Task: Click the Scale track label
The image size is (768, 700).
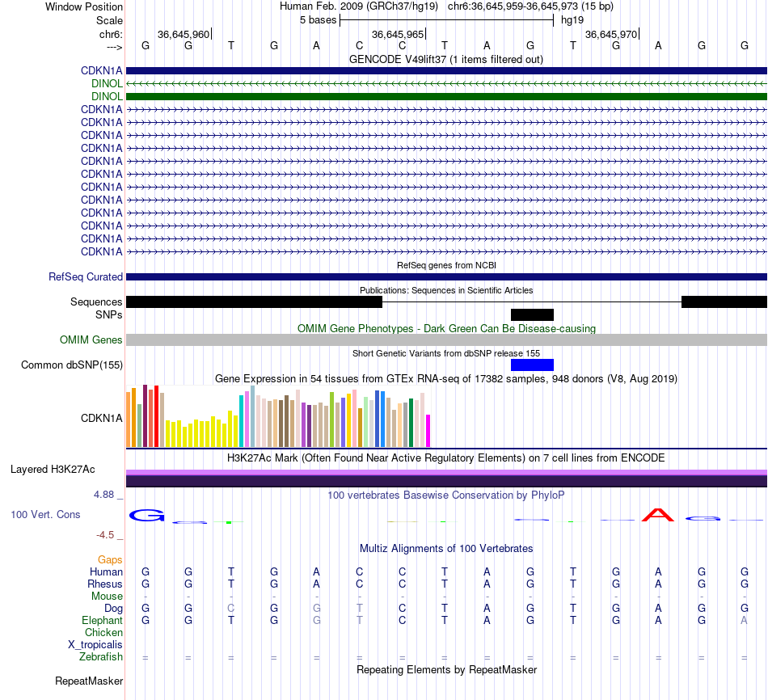Action: [109, 20]
